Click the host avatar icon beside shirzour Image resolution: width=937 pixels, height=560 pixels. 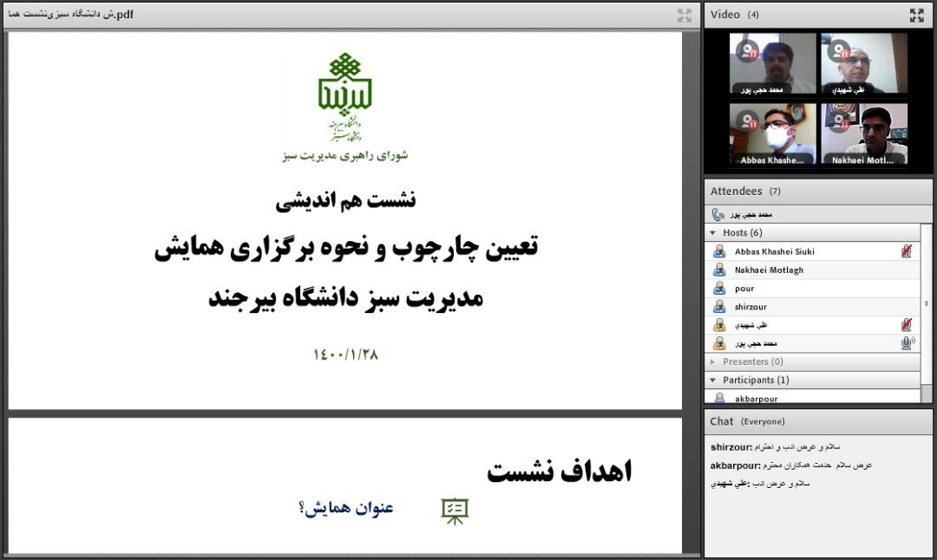point(719,307)
